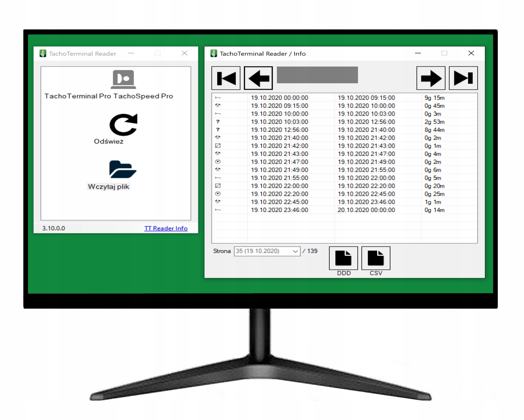Click the rest icon in the 0g 3m row
Image resolution: width=524 pixels, height=420 pixels.
pos(218,114)
